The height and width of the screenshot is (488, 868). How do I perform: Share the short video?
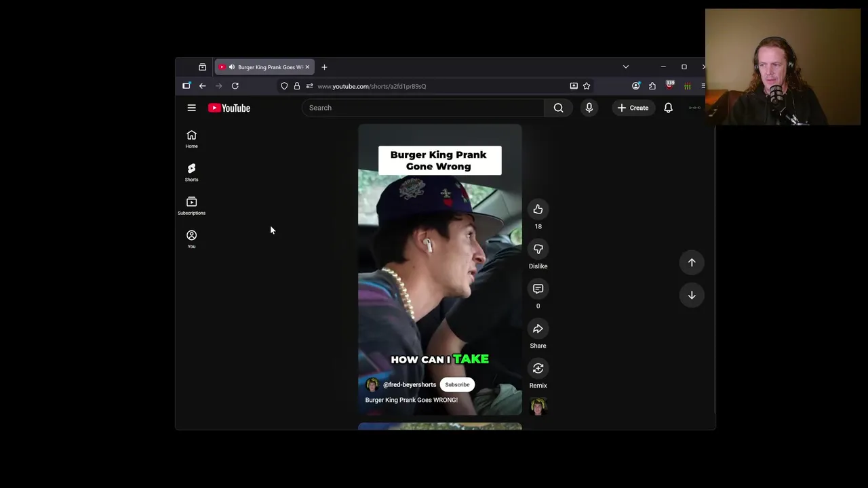[x=538, y=329]
